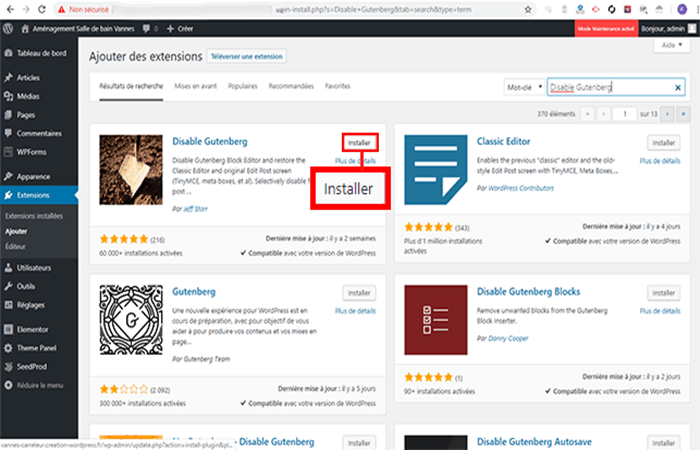Click the Commentaires icon in sidebar
The height and width of the screenshot is (450, 700).
tap(8, 133)
